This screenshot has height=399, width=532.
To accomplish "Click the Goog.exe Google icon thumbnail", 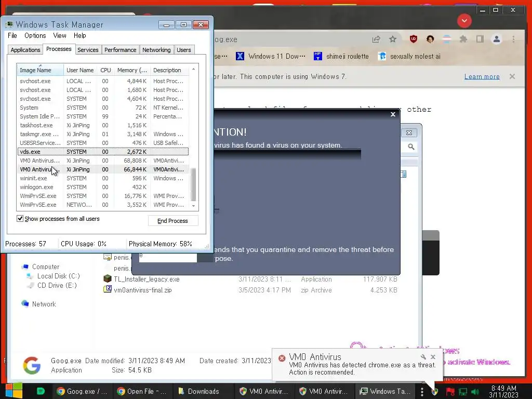I will tap(32, 365).
